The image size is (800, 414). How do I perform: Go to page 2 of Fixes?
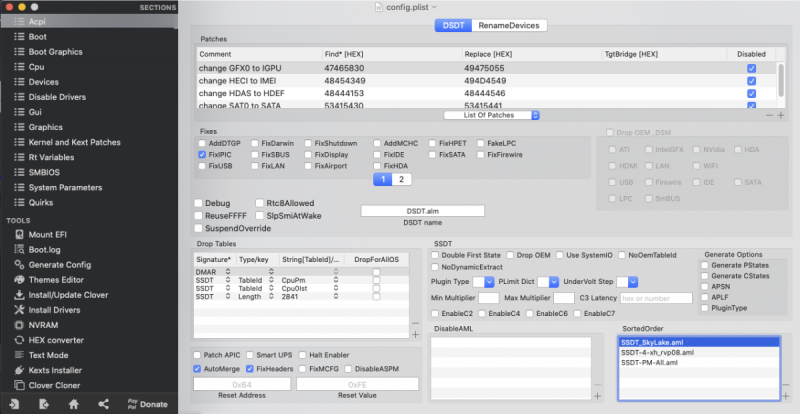pyautogui.click(x=402, y=179)
